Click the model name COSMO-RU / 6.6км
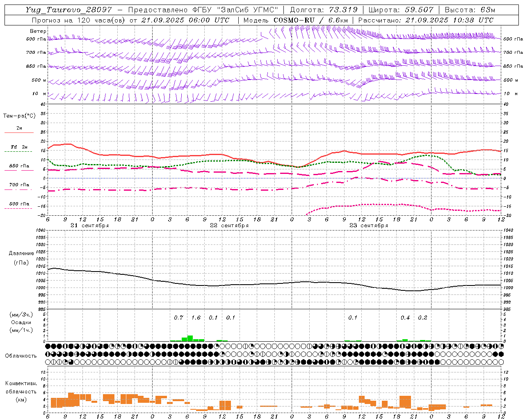 311,20
